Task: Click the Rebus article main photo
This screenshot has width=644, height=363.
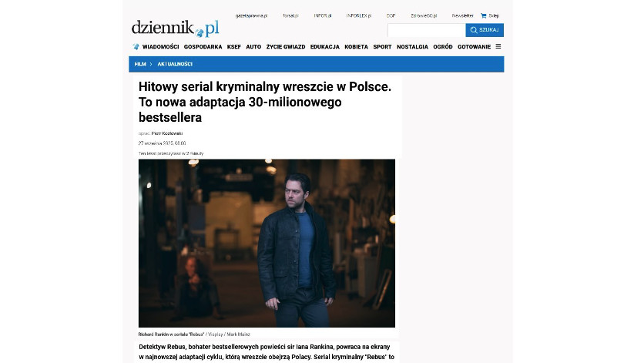Action: [267, 244]
